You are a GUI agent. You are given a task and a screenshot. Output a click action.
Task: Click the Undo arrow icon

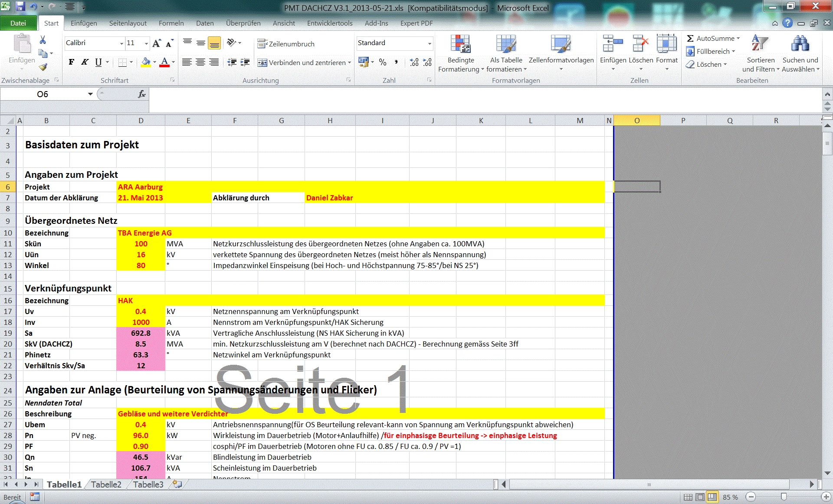(33, 7)
